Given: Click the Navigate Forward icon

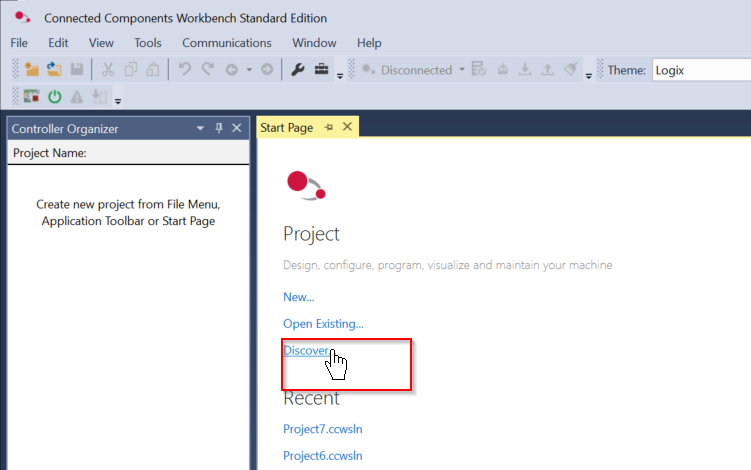Looking at the screenshot, I should [x=267, y=69].
